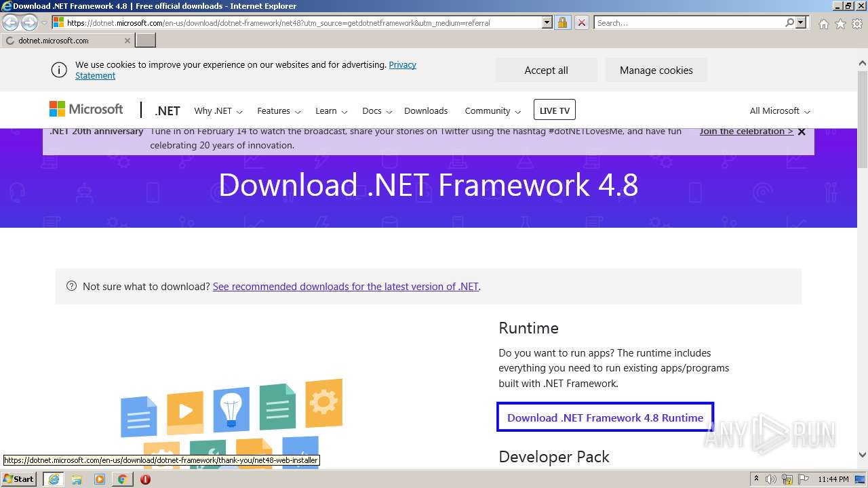Close the dotnet.microsoft.com tab
This screenshot has width=868, height=488.
tap(127, 41)
